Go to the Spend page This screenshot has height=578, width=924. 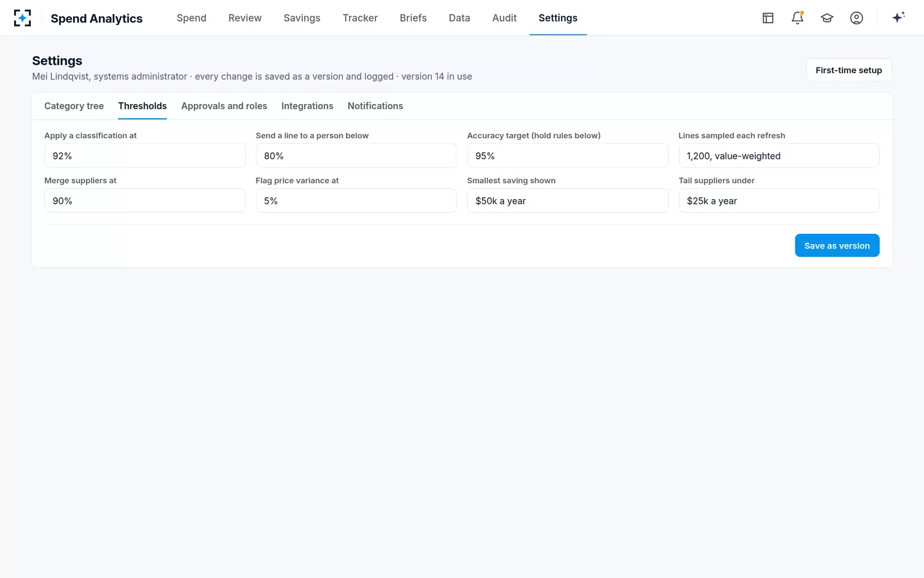(x=191, y=18)
